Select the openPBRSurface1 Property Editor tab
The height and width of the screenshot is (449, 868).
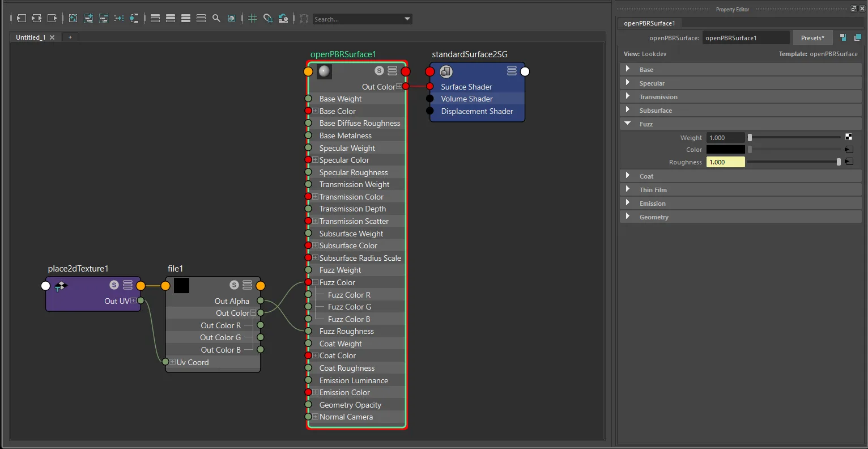pyautogui.click(x=649, y=23)
